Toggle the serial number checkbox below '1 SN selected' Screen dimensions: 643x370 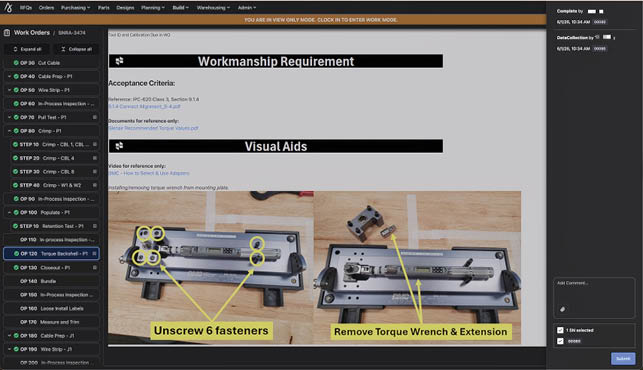[560, 341]
